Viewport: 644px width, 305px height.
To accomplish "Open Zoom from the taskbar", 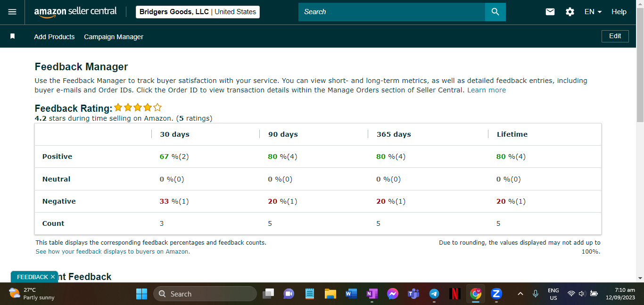I will click(496, 294).
